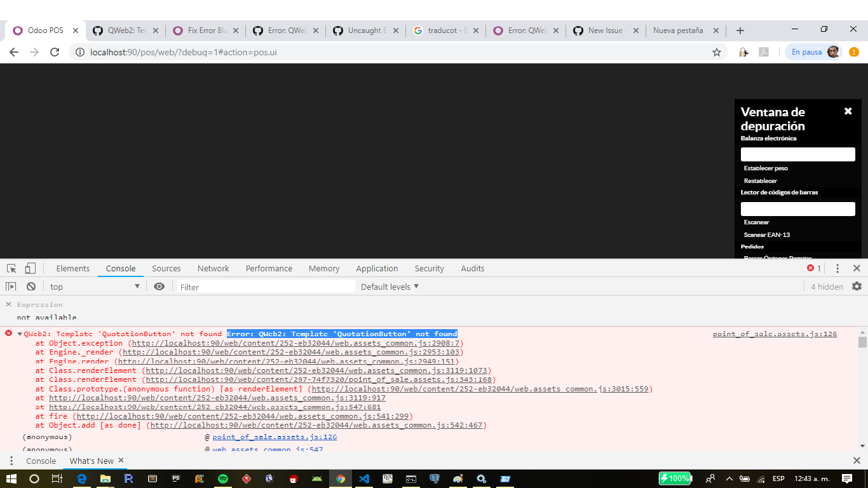The width and height of the screenshot is (868, 488).
Task: Bookmark the page with the star icon
Action: pyautogui.click(x=717, y=53)
